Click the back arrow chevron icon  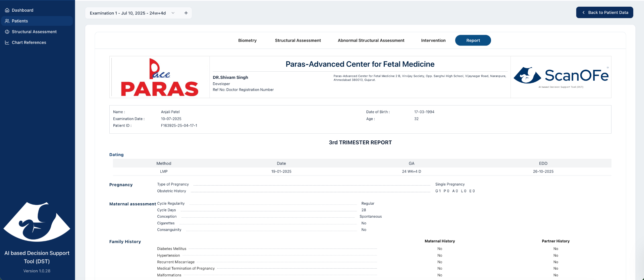point(584,12)
